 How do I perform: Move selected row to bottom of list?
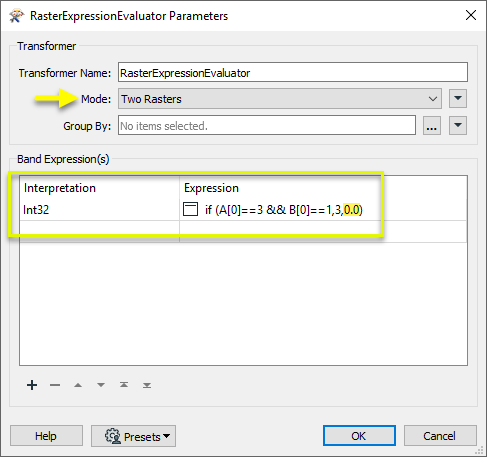(147, 385)
